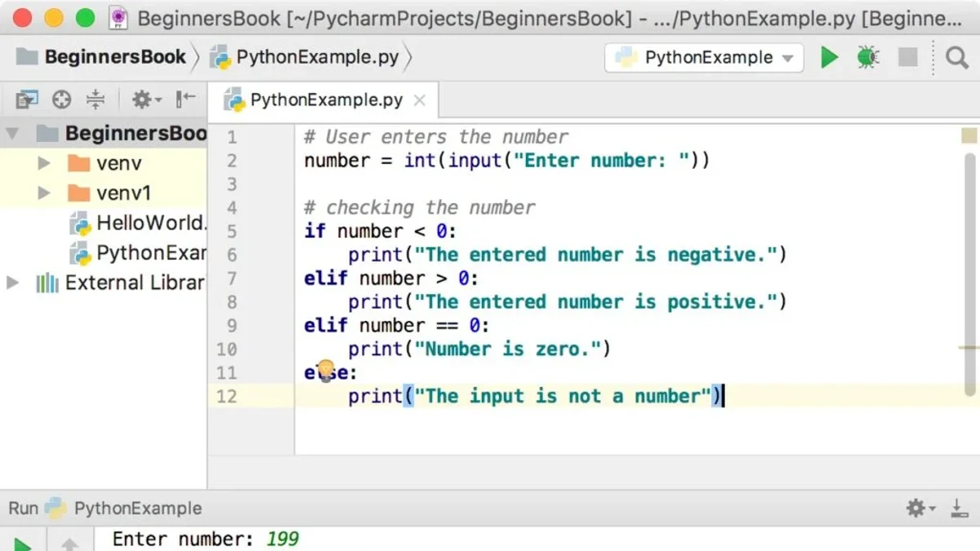Click PythonExample label in Run panel header
Screen dimensions: 980x551
[x=138, y=509]
